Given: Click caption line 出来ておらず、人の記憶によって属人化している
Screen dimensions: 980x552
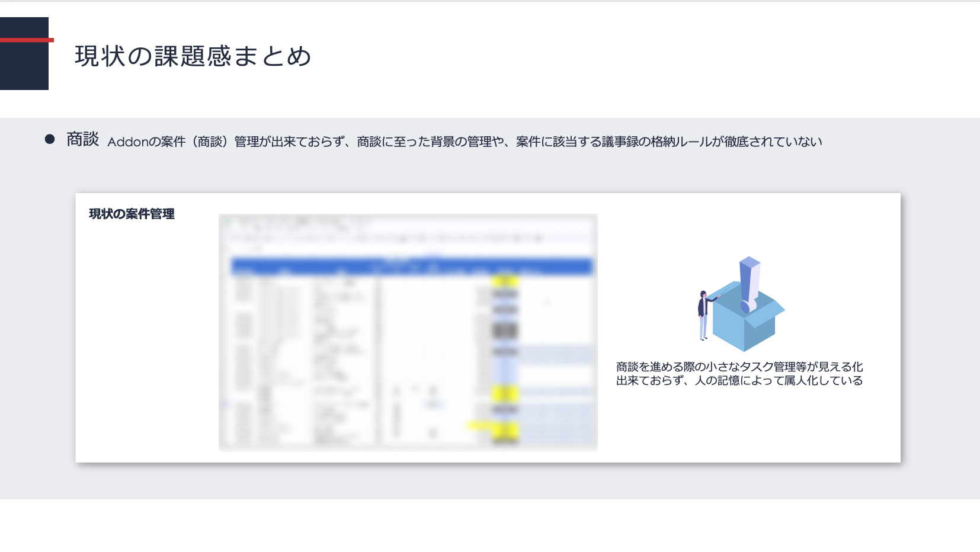Looking at the screenshot, I should click(739, 381).
